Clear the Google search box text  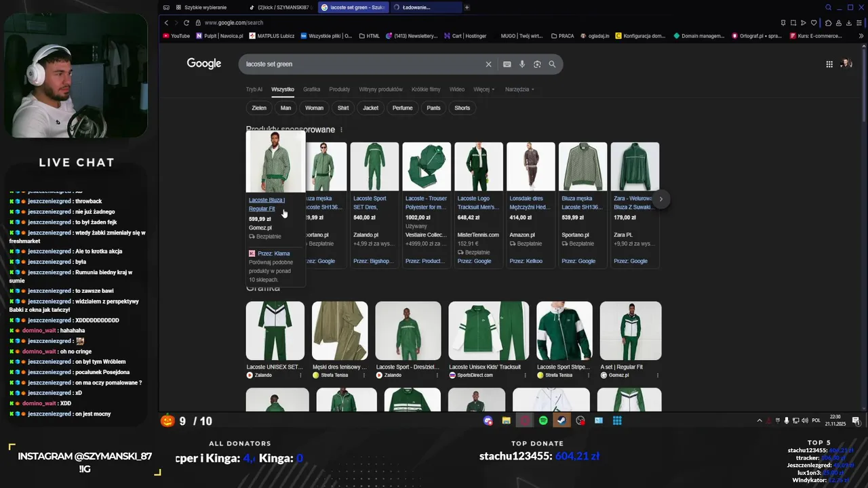coord(488,64)
